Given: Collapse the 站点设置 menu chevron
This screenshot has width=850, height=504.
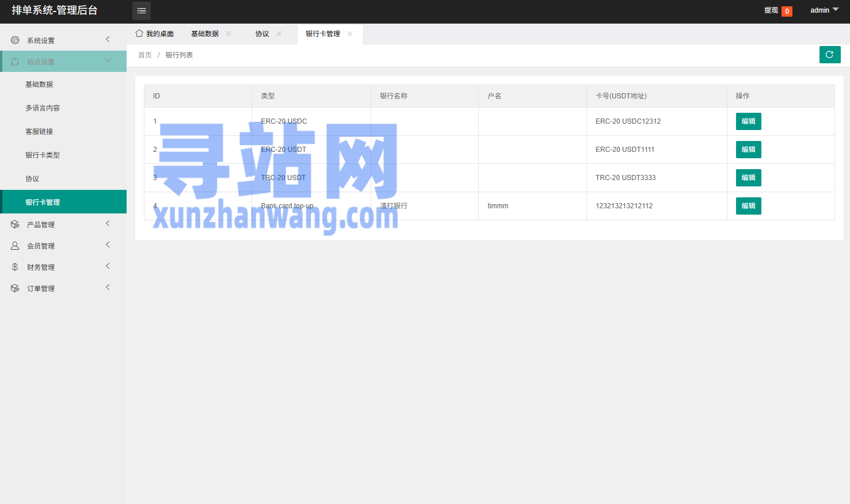Looking at the screenshot, I should [x=108, y=61].
